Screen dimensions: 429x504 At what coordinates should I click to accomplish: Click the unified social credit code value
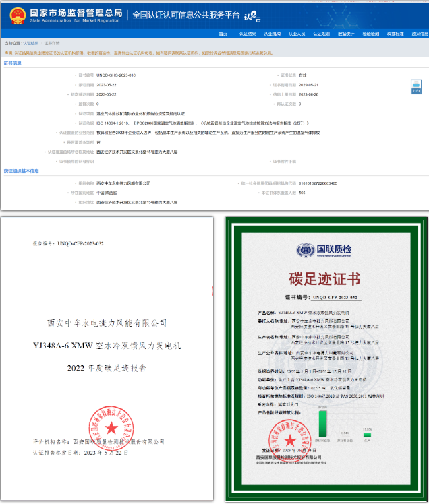click(x=318, y=183)
